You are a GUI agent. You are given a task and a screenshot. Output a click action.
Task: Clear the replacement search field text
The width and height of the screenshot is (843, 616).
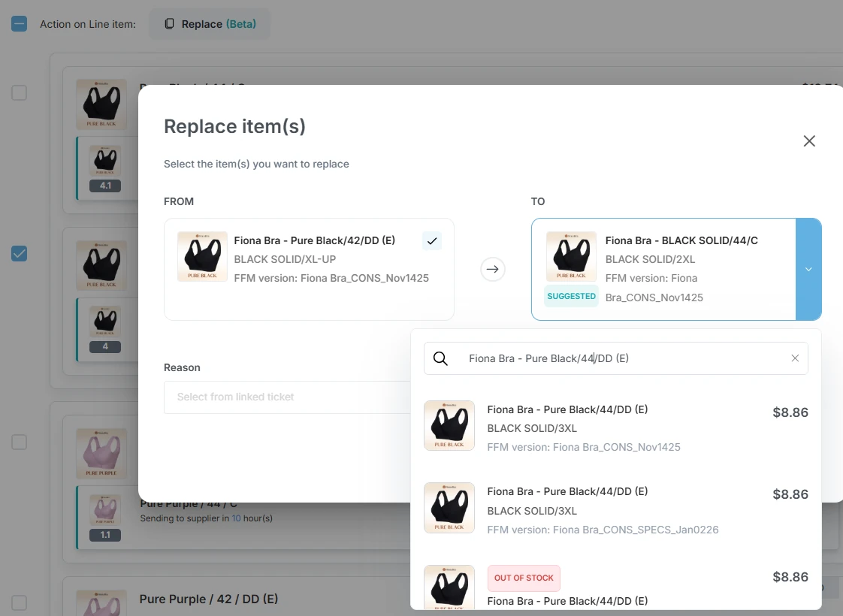(x=795, y=358)
